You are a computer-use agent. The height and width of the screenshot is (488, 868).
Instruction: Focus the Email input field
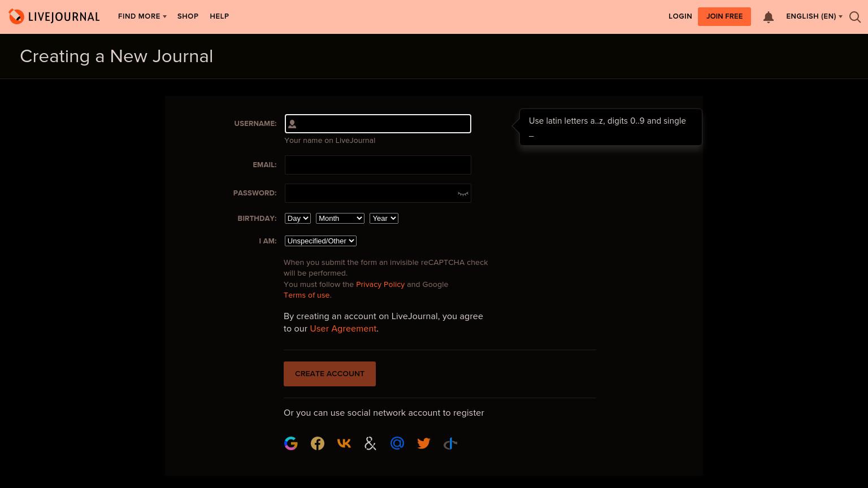point(378,165)
